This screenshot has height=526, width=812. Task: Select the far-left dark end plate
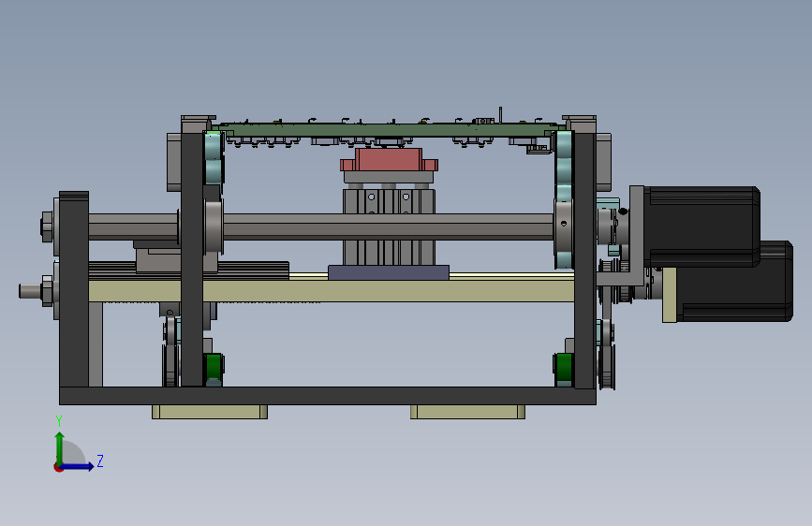pyautogui.click(x=74, y=290)
